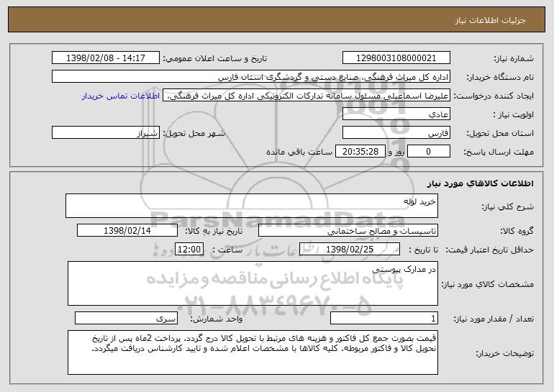554x392 pixels.
Task: Click the ایجاد کننده درخواست field
Action: pos(306,95)
